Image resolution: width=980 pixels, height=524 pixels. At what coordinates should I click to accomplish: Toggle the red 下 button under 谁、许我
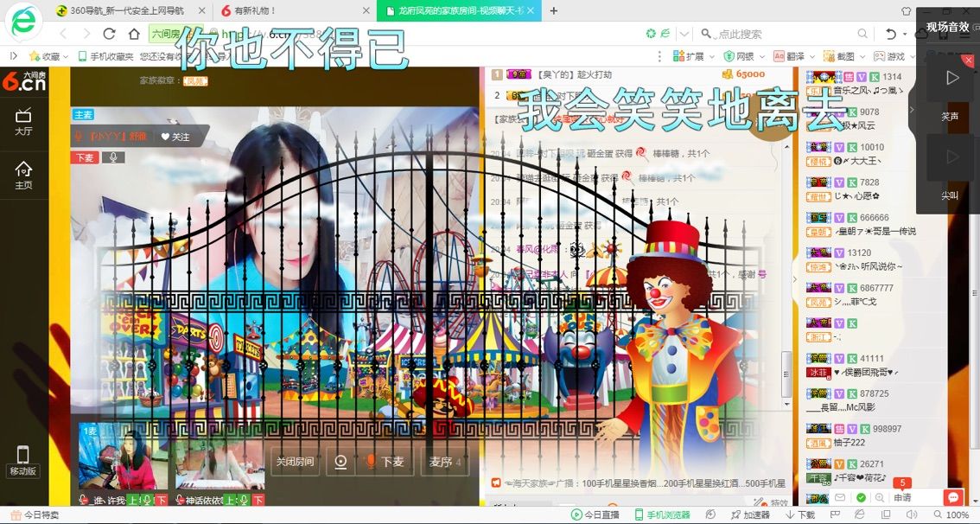point(161,500)
